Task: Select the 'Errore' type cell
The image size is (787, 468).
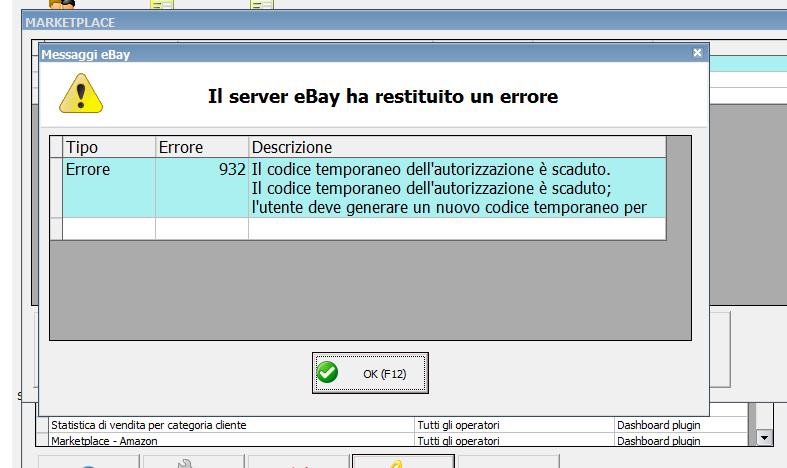Action: [109, 188]
